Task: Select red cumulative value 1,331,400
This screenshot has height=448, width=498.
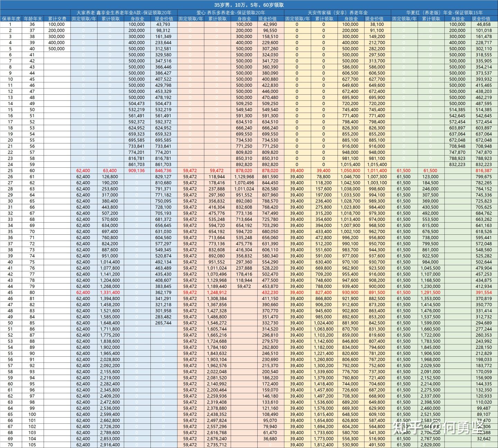Action: click(110, 292)
